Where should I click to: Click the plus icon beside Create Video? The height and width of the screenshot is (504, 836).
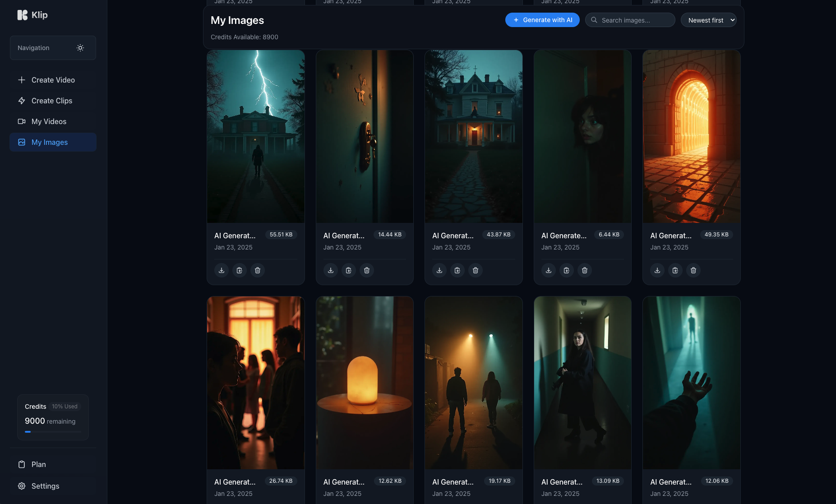(22, 80)
